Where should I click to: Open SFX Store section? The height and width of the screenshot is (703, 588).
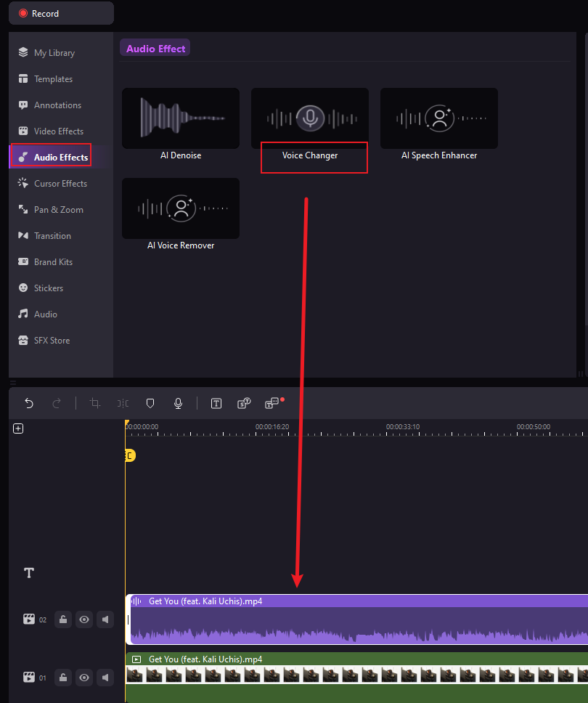(51, 341)
